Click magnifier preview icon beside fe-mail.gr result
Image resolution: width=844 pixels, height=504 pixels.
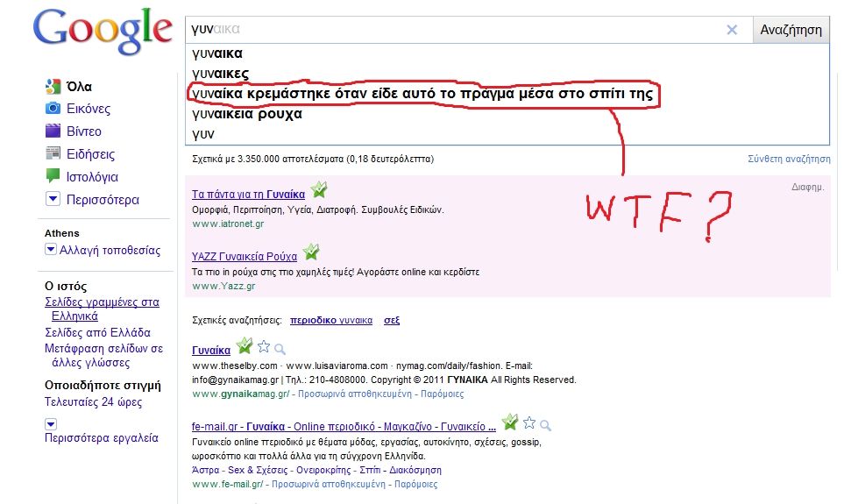pos(546,425)
